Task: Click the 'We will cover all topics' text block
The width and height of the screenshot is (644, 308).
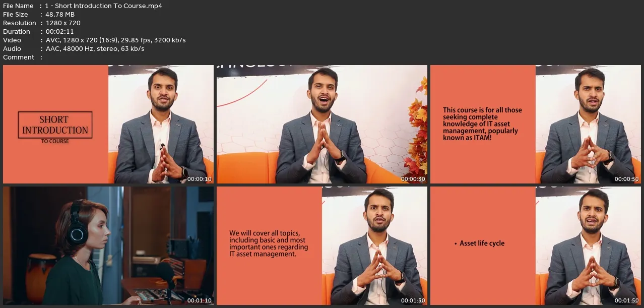Action: pos(269,244)
